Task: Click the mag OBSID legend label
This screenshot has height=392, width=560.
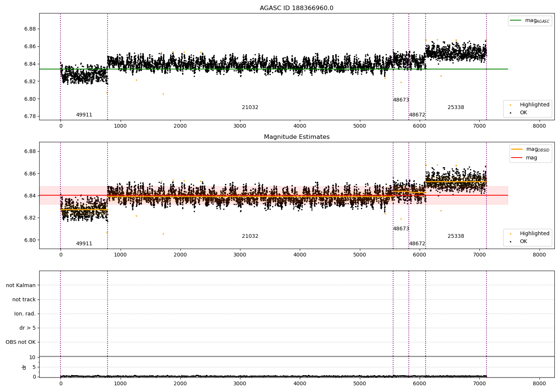Action: (538, 149)
